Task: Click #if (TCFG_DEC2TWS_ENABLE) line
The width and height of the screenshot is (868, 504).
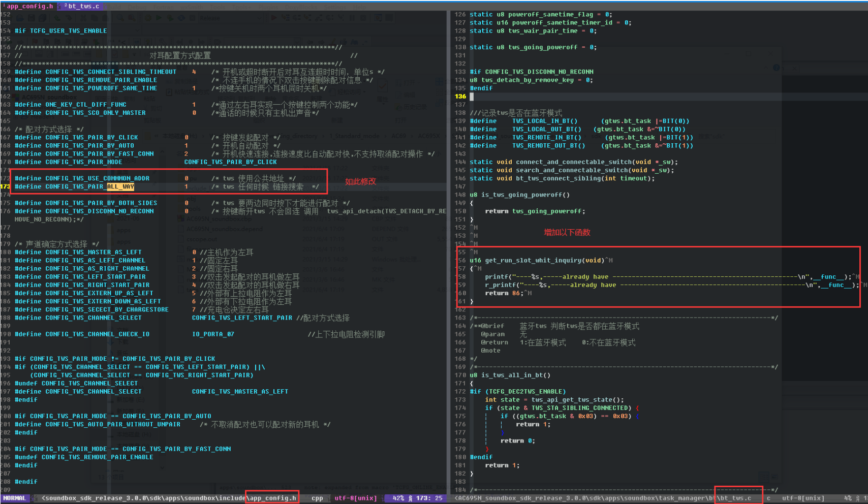Action: point(518,392)
